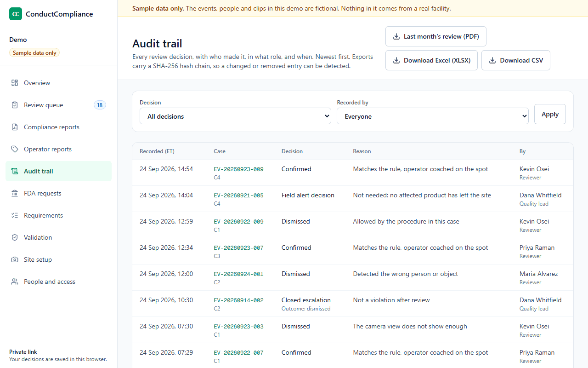Download Excel XLSX export

[431, 60]
